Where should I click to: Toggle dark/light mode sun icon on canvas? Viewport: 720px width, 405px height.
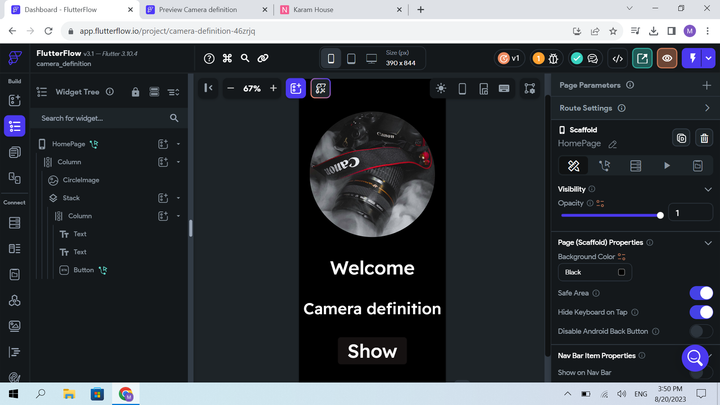441,88
